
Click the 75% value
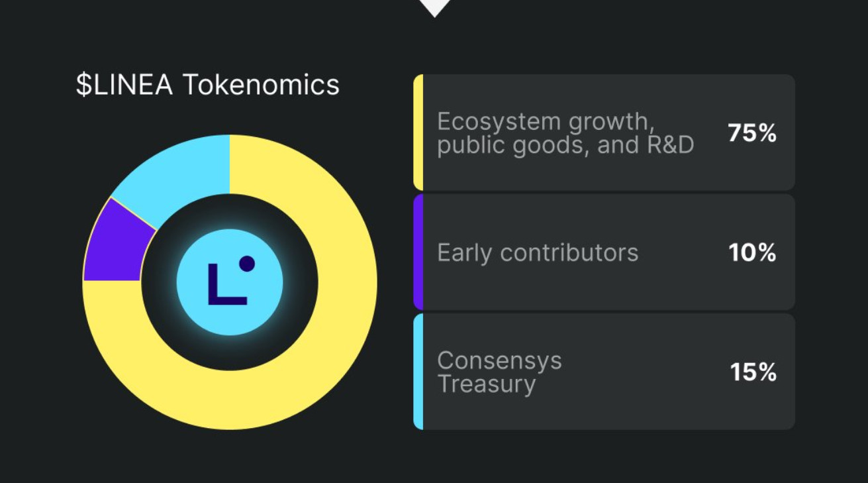click(752, 133)
